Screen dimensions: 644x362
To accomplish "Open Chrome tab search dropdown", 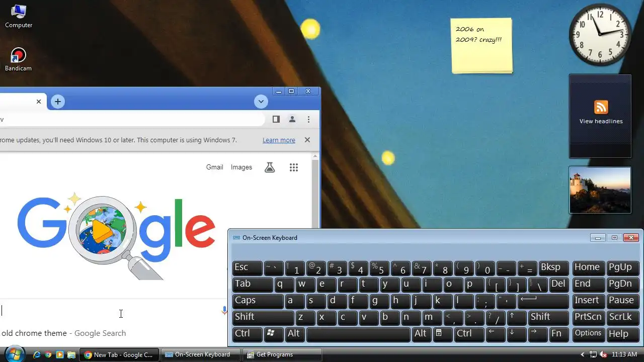I will tap(261, 102).
